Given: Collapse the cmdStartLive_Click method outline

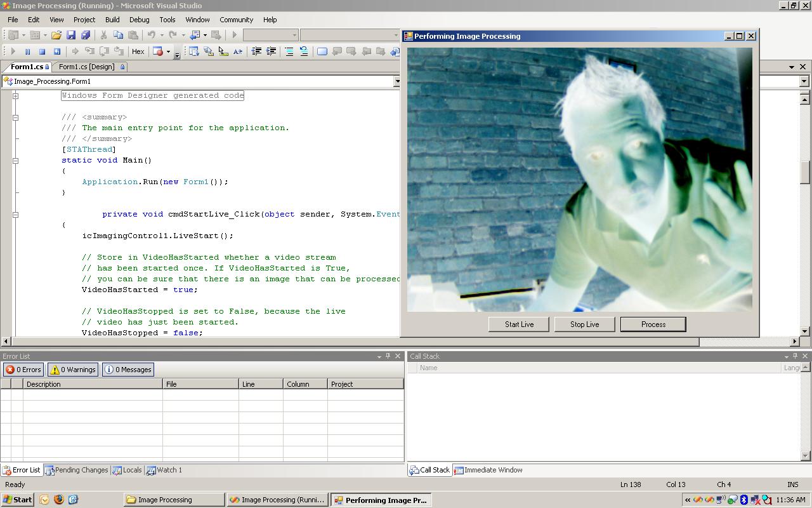Looking at the screenshot, I should pyautogui.click(x=15, y=215).
